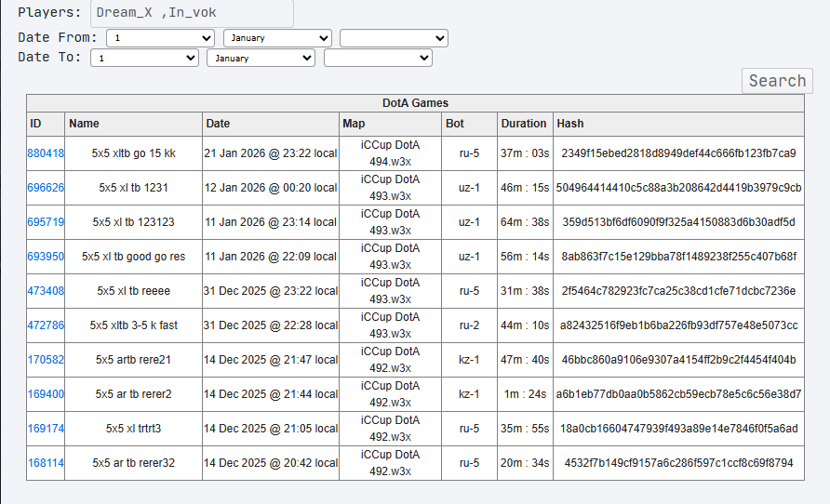The image size is (830, 504).
Task: Click hash starting with a6b1eb77db0
Action: point(678,394)
